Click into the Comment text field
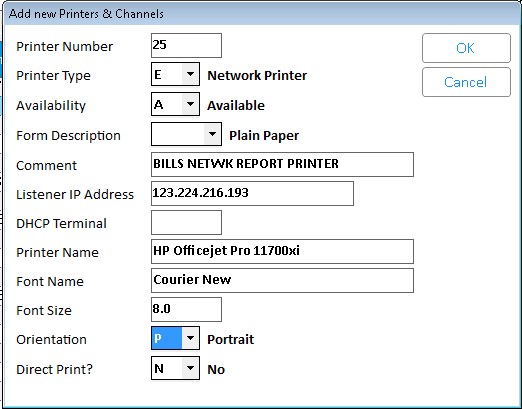 282,164
